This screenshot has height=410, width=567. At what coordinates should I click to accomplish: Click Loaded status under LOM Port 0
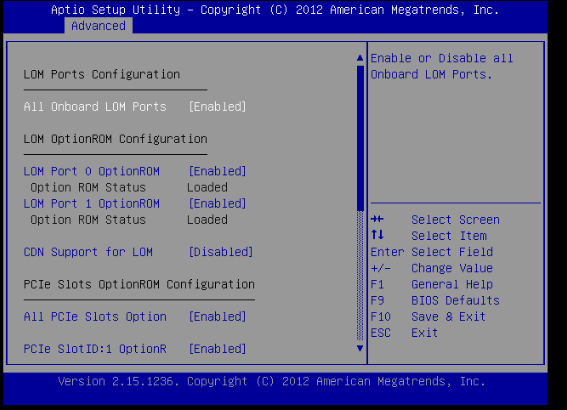pos(207,188)
